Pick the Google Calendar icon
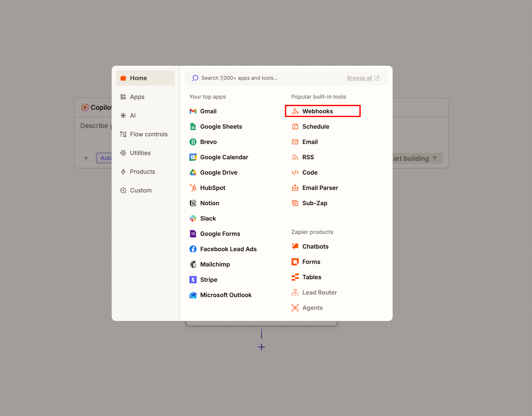This screenshot has width=532, height=416. click(193, 157)
